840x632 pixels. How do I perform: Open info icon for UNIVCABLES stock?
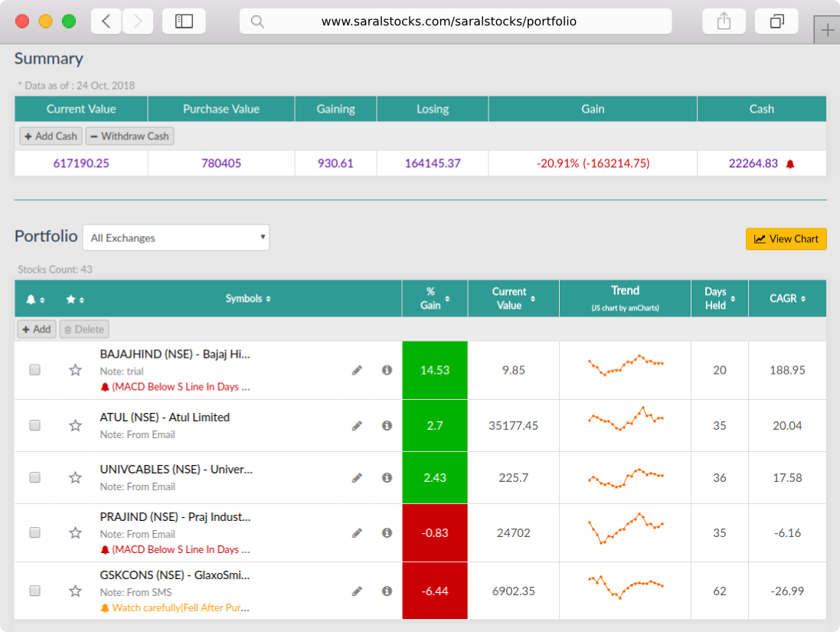387,477
